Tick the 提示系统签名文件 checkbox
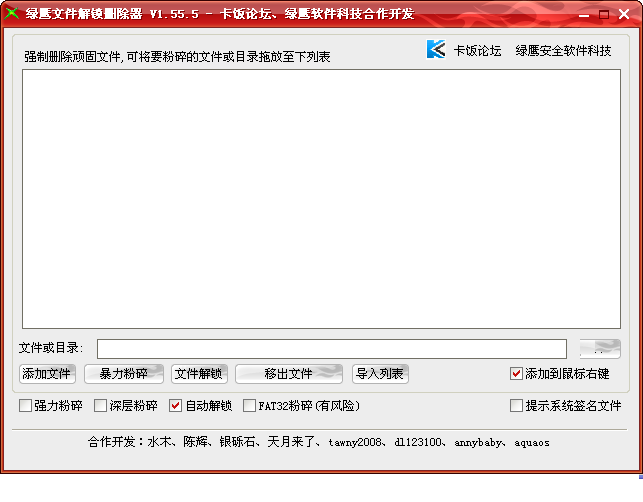This screenshot has height=502, width=643. tap(516, 406)
